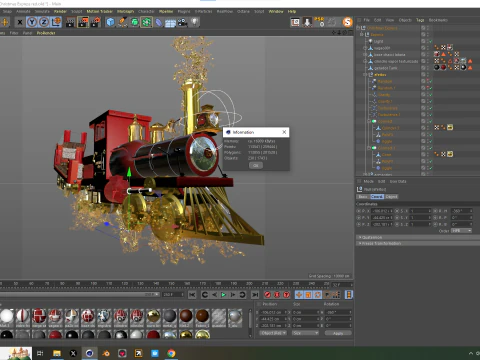Toggle the Cone row's layer button

tap(423, 155)
